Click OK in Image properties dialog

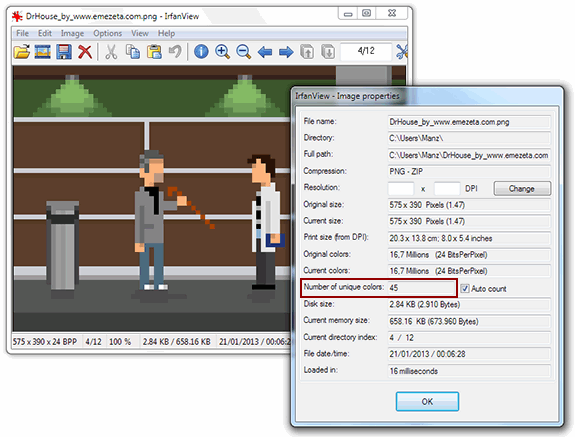coord(427,401)
